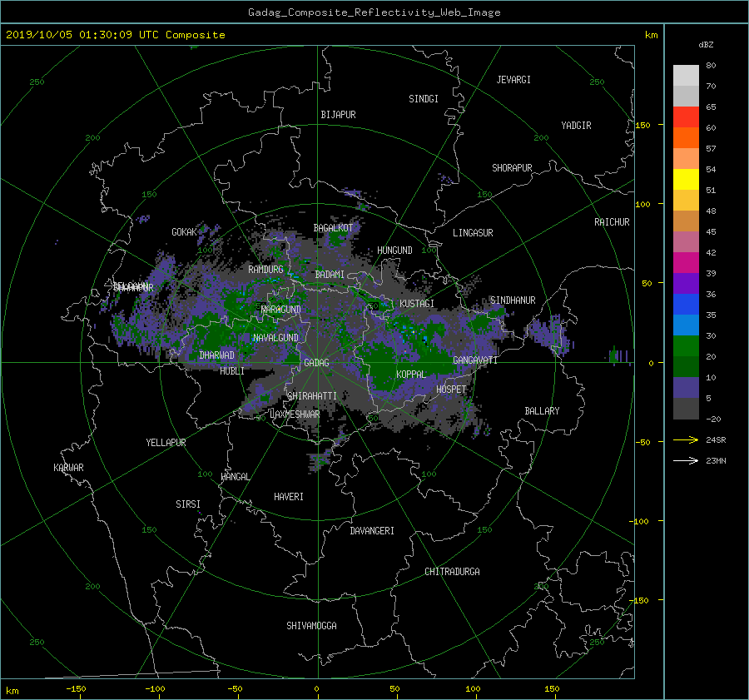Click the GANGAVATI city label
The width and height of the screenshot is (749, 700).
click(x=475, y=360)
